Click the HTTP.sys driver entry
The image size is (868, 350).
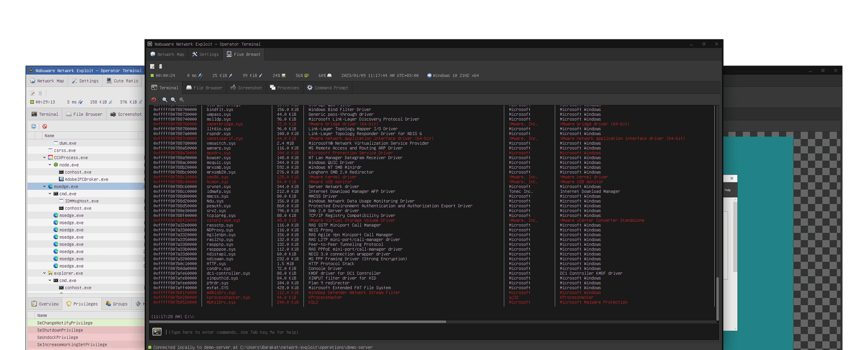pyautogui.click(x=216, y=264)
